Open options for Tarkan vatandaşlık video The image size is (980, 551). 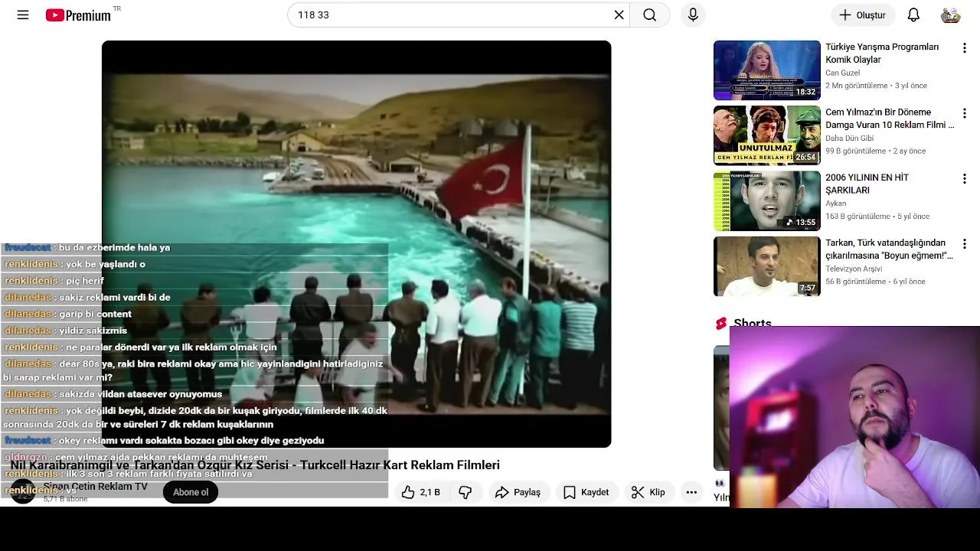coord(964,244)
